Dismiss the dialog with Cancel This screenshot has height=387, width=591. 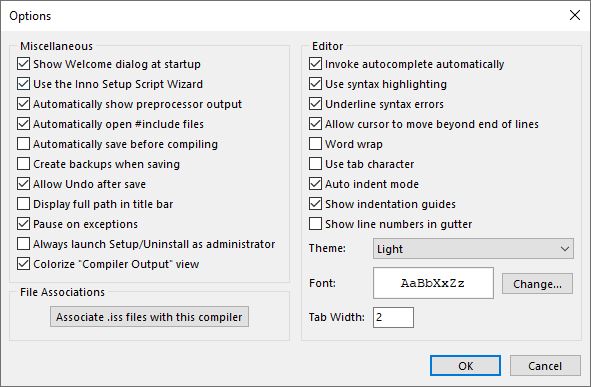point(545,366)
